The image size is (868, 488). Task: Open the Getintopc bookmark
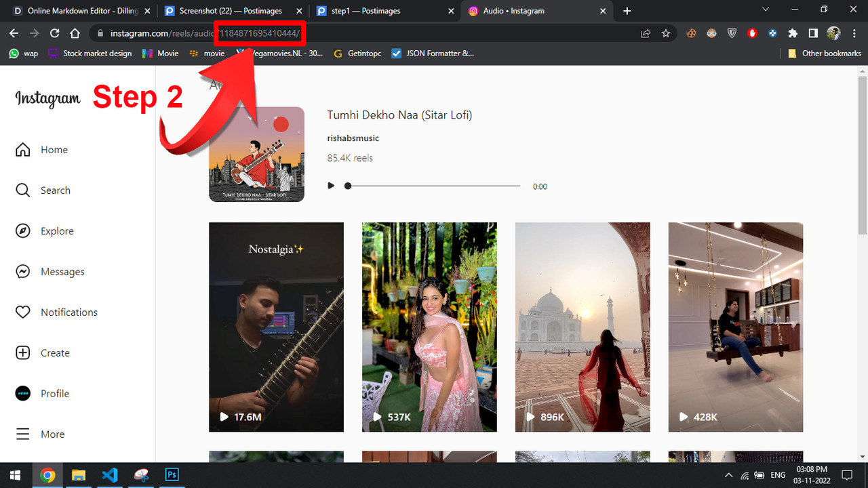click(x=359, y=54)
